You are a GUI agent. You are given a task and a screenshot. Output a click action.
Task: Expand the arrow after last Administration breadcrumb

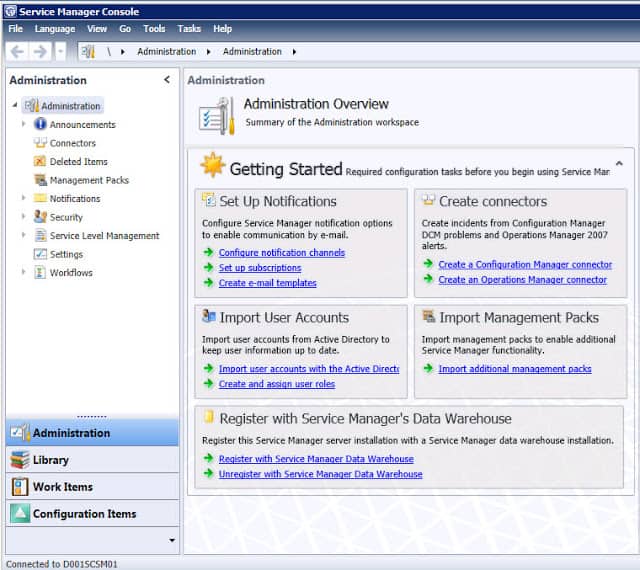point(294,52)
